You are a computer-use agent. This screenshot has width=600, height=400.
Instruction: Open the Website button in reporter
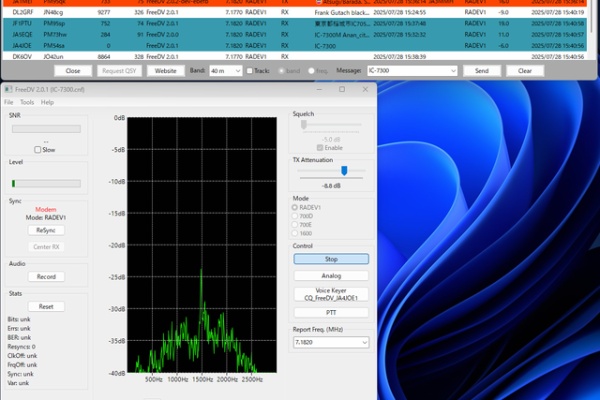(x=165, y=71)
